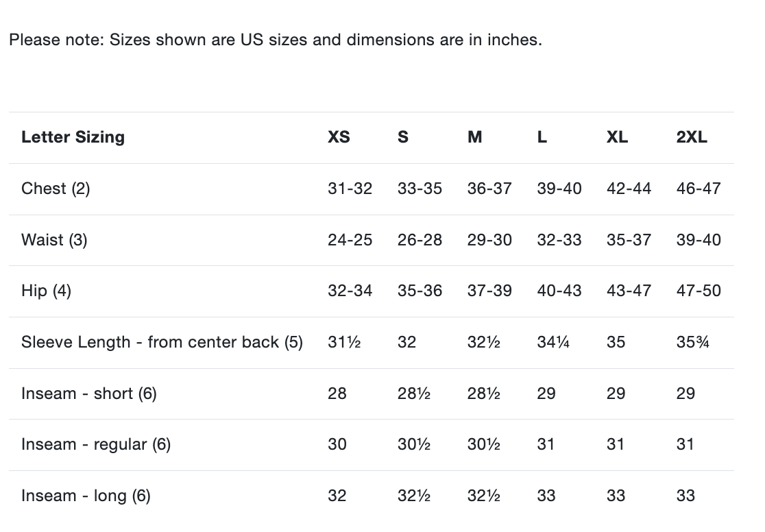765x532 pixels.
Task: Click the Chest (2) row label
Action: click(56, 189)
